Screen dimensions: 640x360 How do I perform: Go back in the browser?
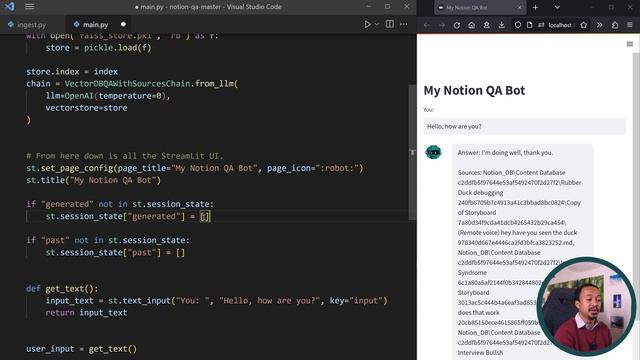pos(427,25)
